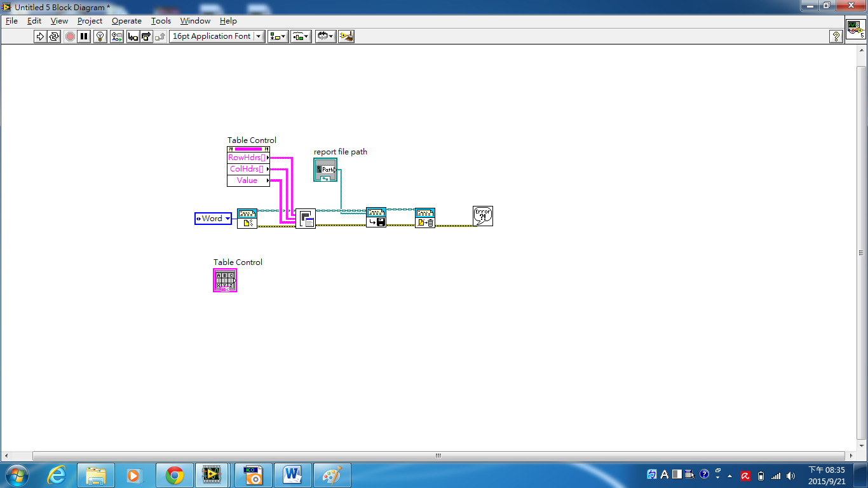Switch to Microsoft Word in taskbar
This screenshot has width=868, height=488.
(293, 475)
